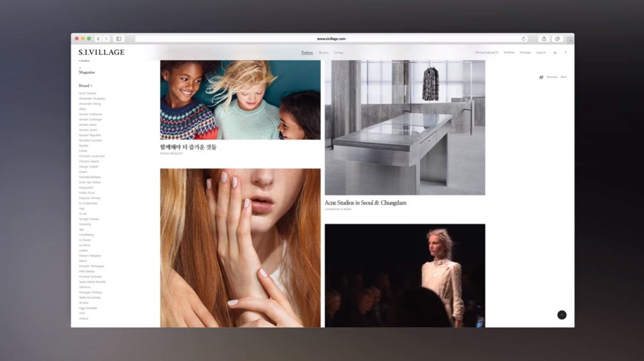Select brand Marni
This screenshot has height=361, width=644.
(83, 261)
